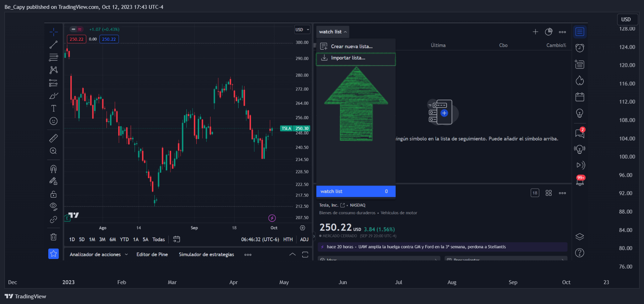Select the text annotation tool
This screenshot has height=304, width=644.
[x=54, y=108]
